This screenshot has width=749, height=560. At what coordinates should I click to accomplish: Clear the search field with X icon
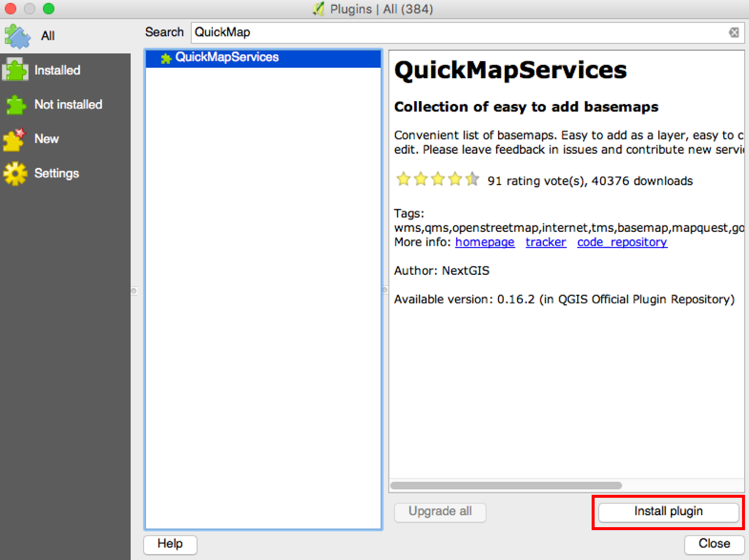pos(734,33)
